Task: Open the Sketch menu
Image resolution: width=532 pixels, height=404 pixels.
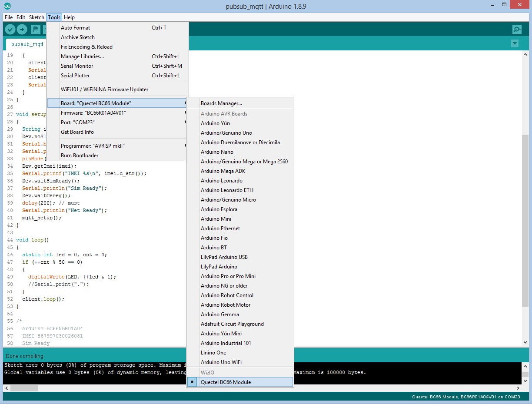Action: 37,17
